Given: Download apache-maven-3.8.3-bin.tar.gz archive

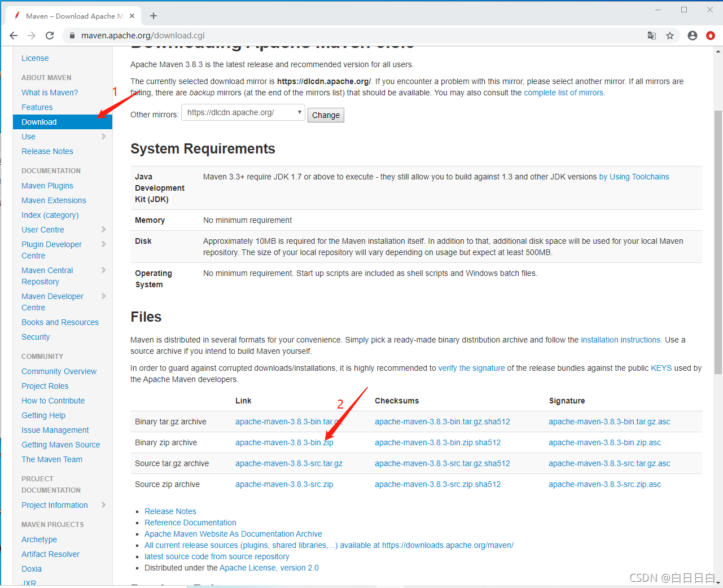Looking at the screenshot, I should pyautogui.click(x=288, y=422).
